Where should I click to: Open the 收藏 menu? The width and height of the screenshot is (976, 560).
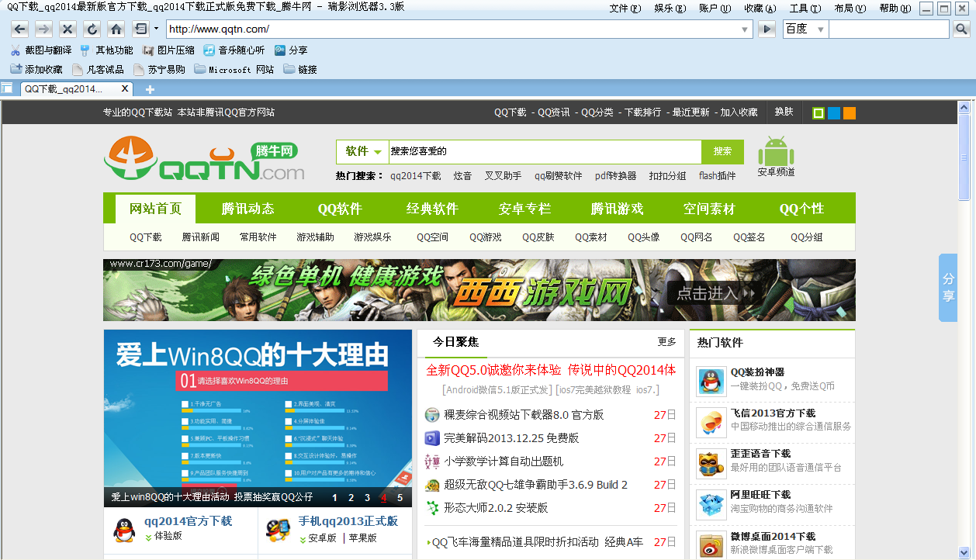[760, 9]
